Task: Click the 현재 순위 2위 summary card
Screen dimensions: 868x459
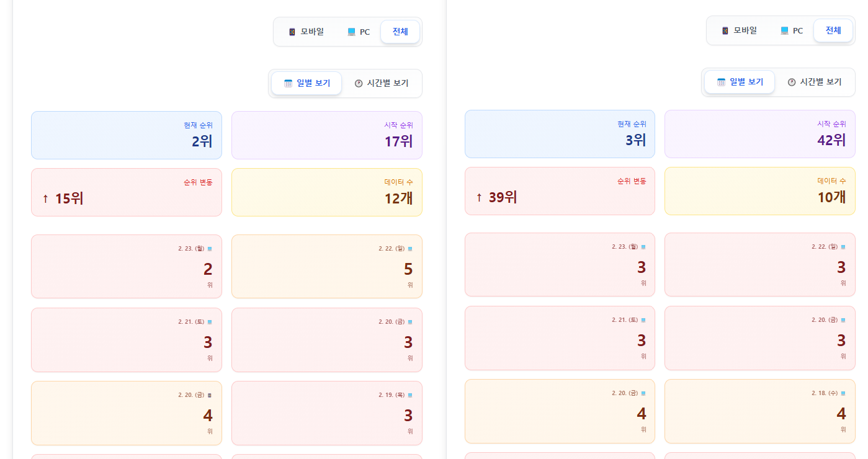Action: pyautogui.click(x=127, y=135)
